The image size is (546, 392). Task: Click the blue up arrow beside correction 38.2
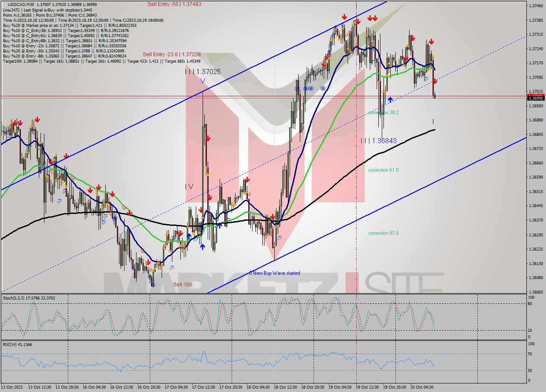click(390, 101)
